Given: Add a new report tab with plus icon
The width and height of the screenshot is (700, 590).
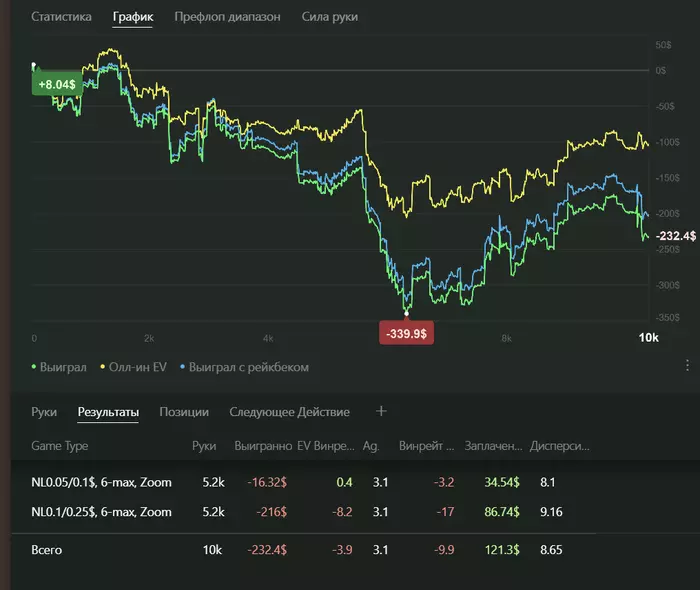Looking at the screenshot, I should coord(381,411).
